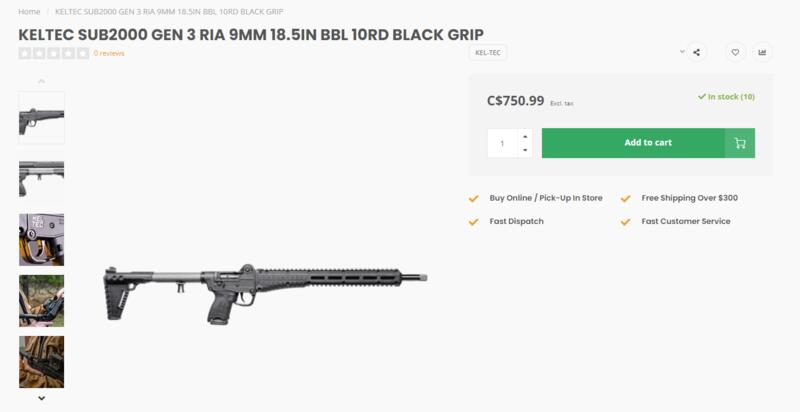Image resolution: width=800 pixels, height=412 pixels.
Task: Expand the dropdown next to share icon
Action: tap(682, 52)
